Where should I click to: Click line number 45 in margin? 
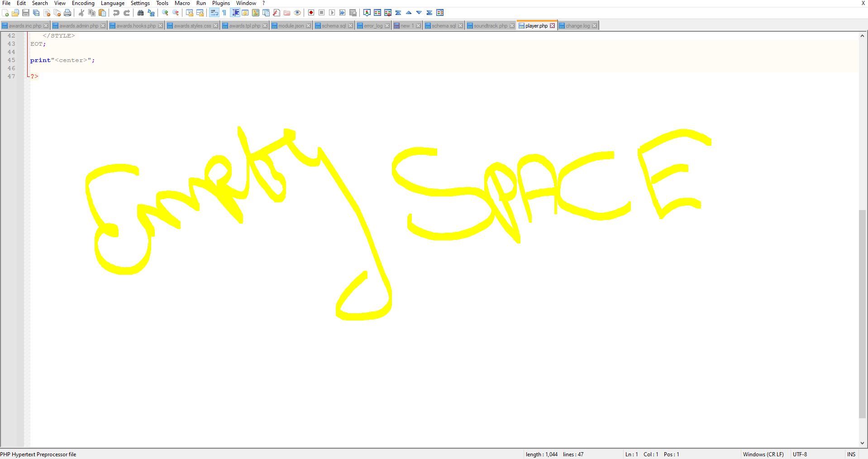[x=11, y=60]
